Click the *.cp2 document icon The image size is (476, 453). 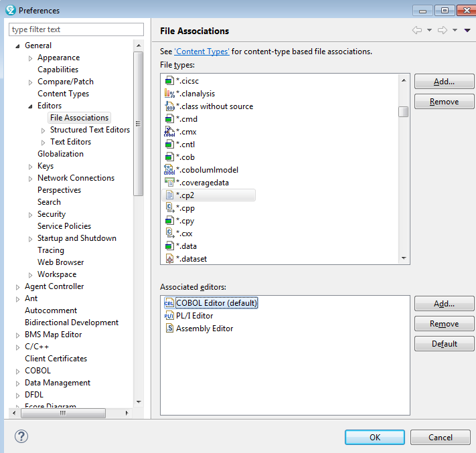point(169,195)
